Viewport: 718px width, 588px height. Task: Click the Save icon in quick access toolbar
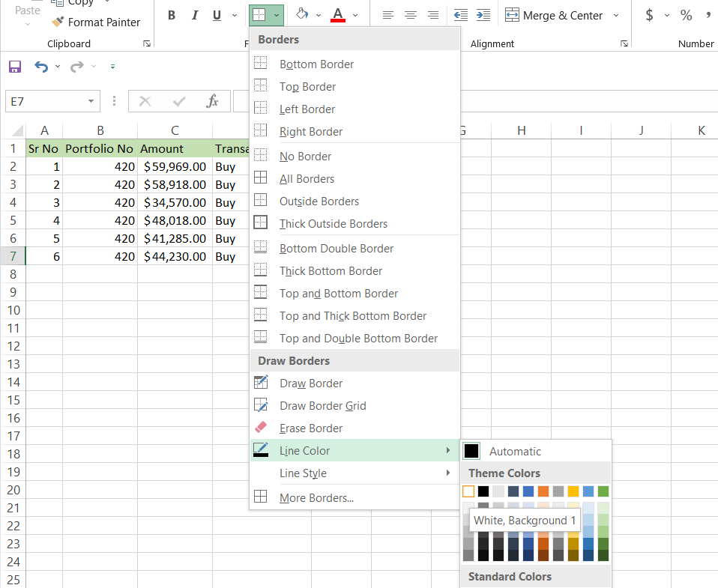pos(15,67)
